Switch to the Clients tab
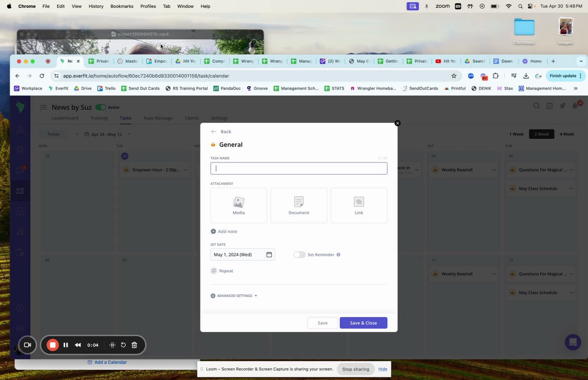The image size is (588, 380). click(x=192, y=118)
